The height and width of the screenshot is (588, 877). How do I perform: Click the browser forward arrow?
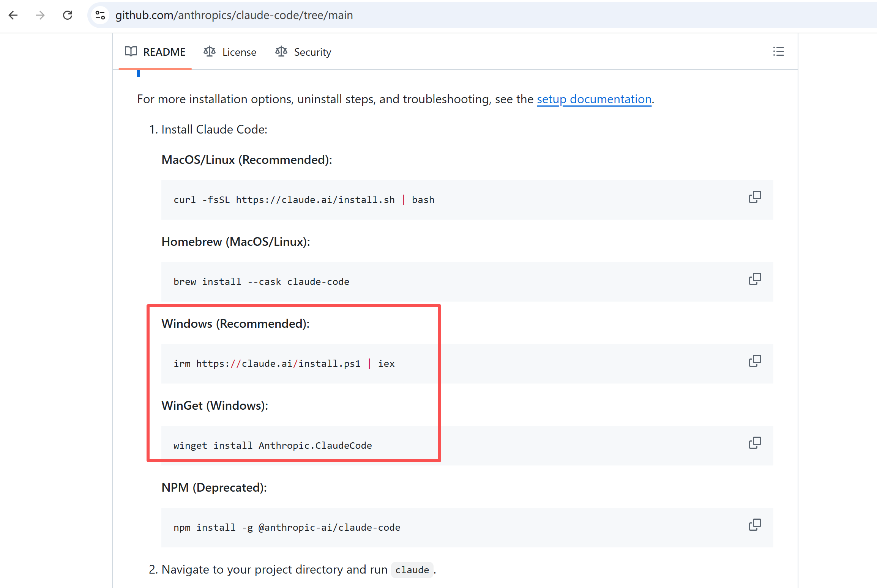(x=40, y=15)
